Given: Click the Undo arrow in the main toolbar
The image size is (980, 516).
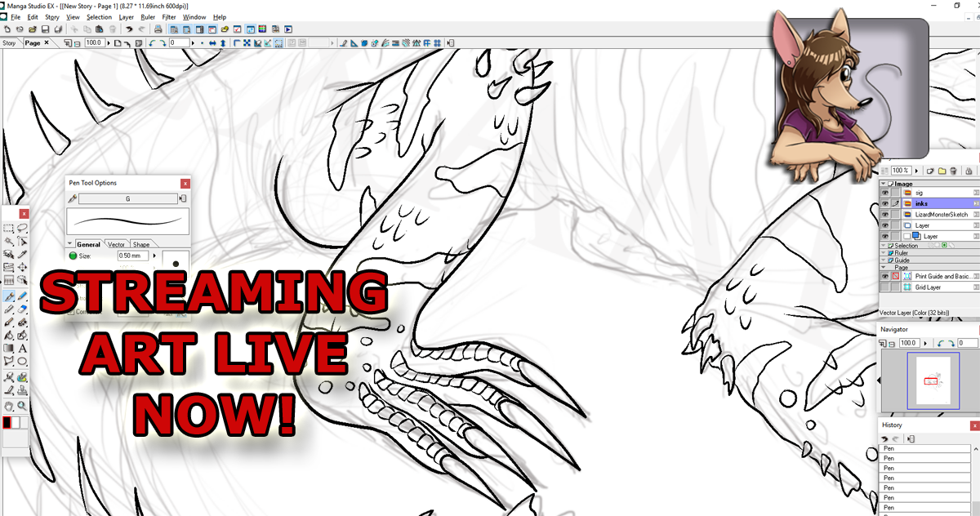Looking at the screenshot, I should pos(129,29).
